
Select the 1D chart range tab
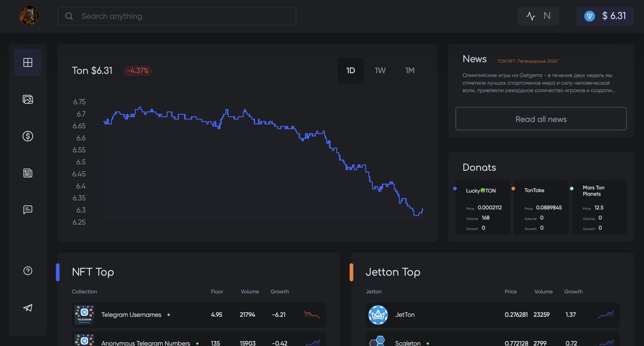click(351, 71)
